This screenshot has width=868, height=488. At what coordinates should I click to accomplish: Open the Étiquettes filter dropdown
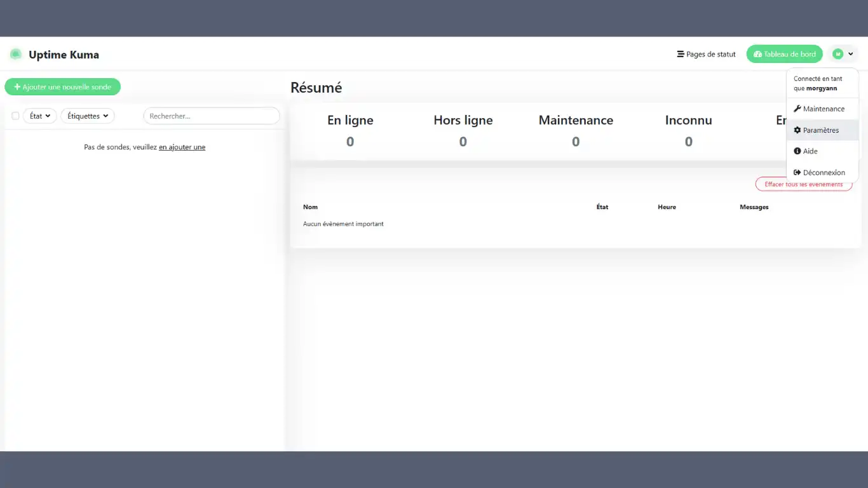(88, 116)
